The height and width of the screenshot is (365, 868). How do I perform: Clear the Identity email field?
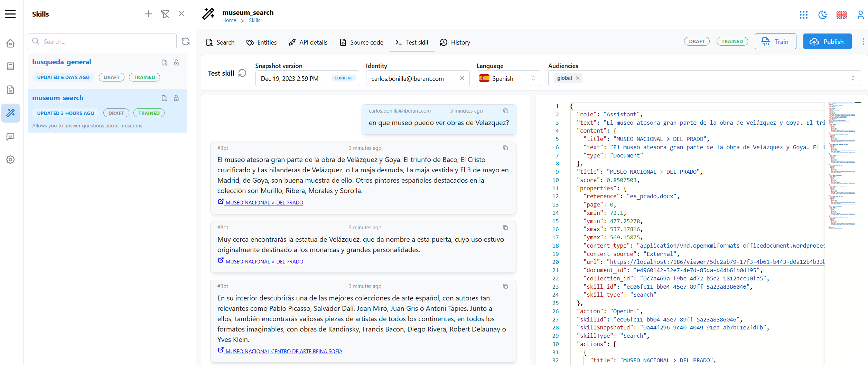click(x=461, y=78)
